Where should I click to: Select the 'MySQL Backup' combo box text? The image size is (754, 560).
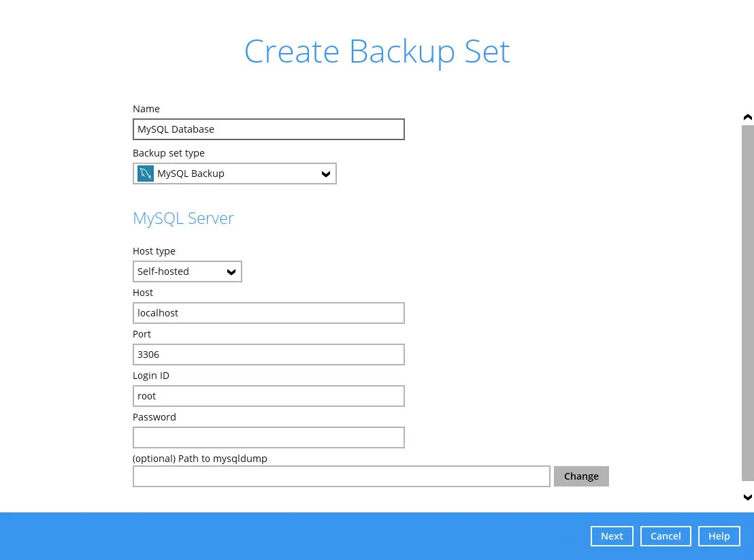(191, 174)
